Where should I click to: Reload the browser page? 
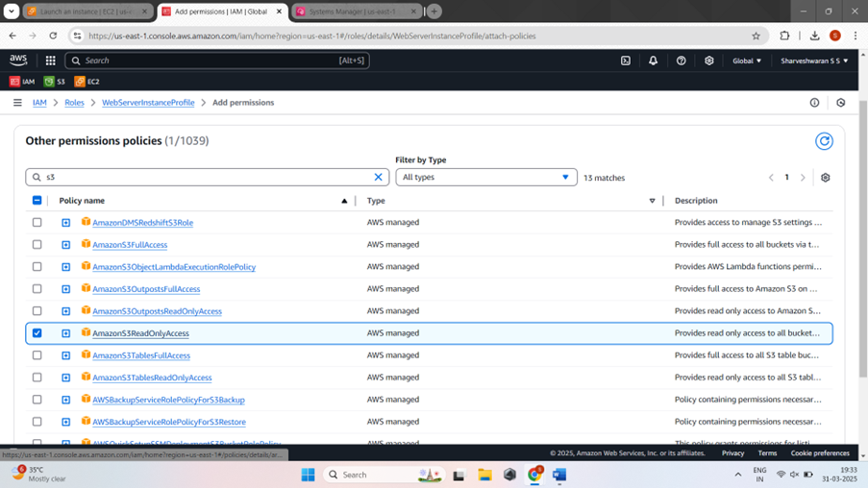53,36
